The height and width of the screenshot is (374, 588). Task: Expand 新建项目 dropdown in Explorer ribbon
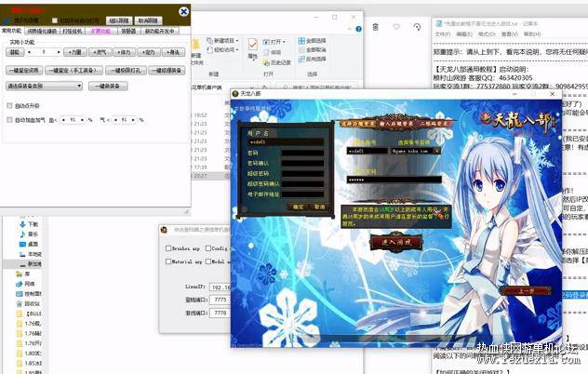click(237, 41)
